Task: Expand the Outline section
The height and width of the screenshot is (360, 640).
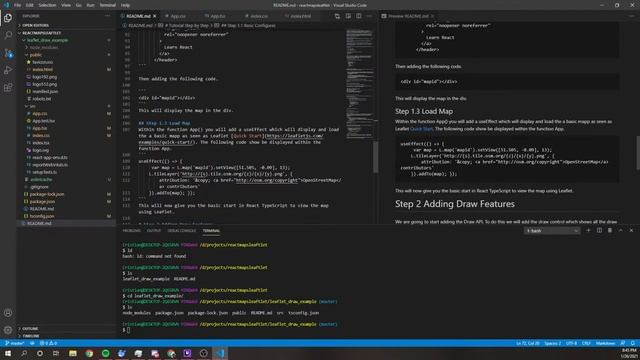Action: [x=30, y=329]
